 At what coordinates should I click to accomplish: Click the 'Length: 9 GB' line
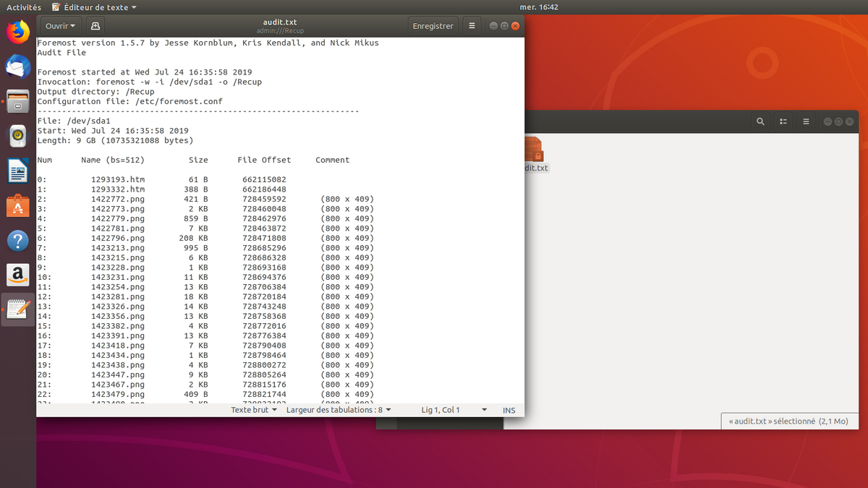click(116, 140)
